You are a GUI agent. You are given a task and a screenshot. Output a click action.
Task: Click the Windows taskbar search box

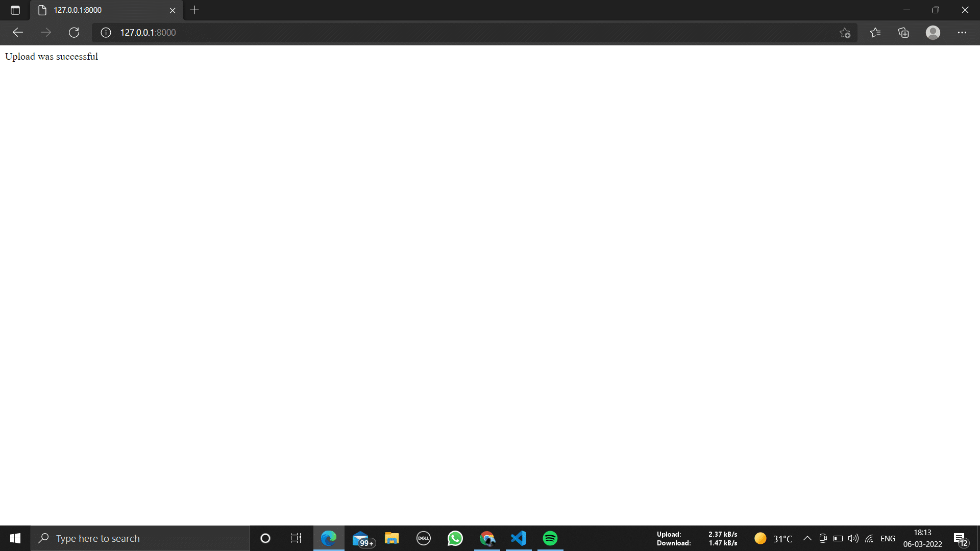(x=140, y=538)
